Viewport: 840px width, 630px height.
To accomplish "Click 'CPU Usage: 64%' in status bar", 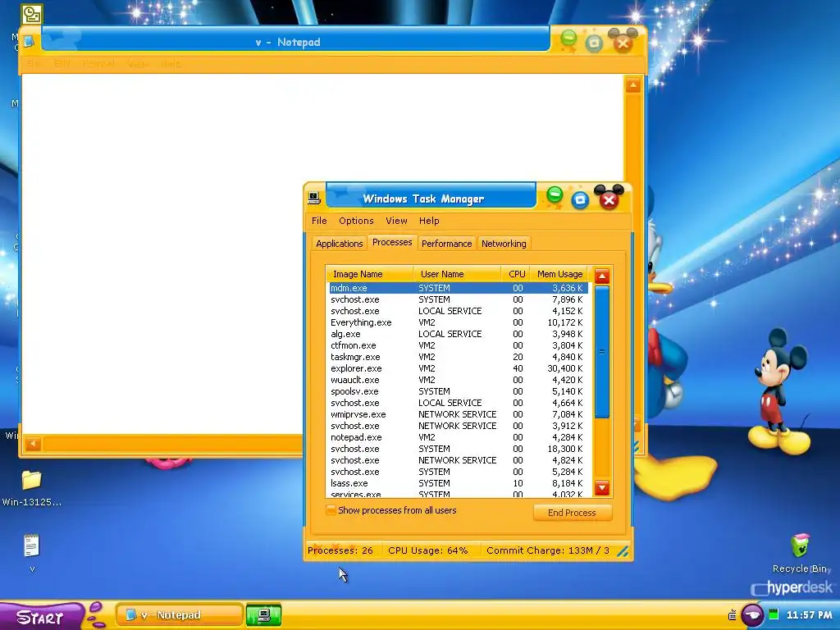I will click(428, 550).
